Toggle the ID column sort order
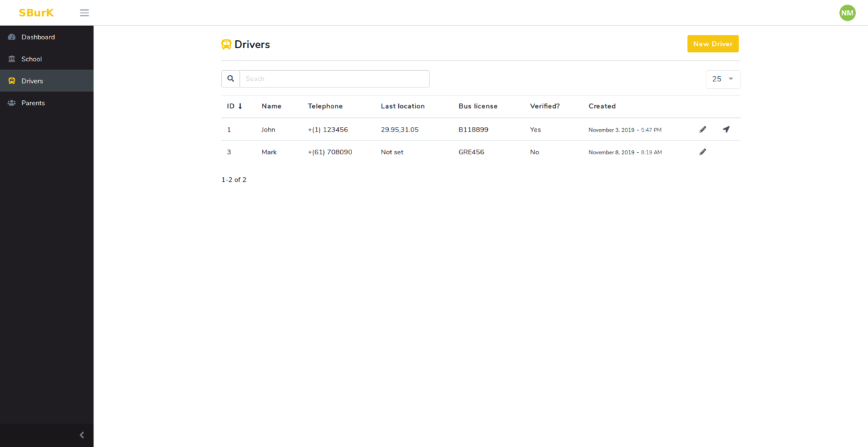The width and height of the screenshot is (868, 447). pos(233,106)
